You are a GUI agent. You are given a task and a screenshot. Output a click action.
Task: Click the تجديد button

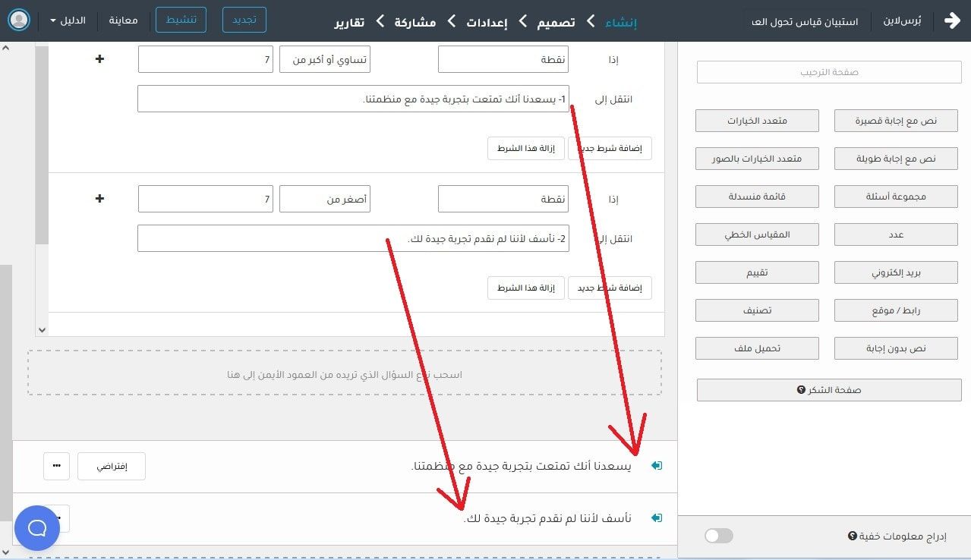point(244,20)
